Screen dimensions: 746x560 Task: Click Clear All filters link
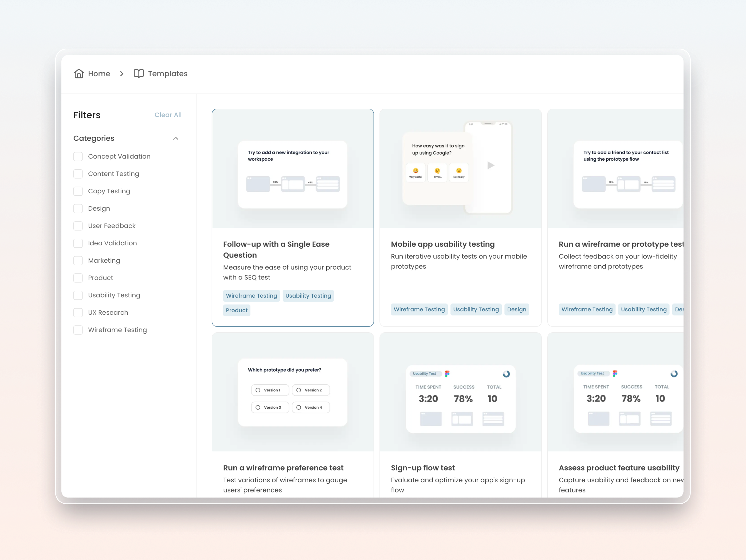(168, 115)
